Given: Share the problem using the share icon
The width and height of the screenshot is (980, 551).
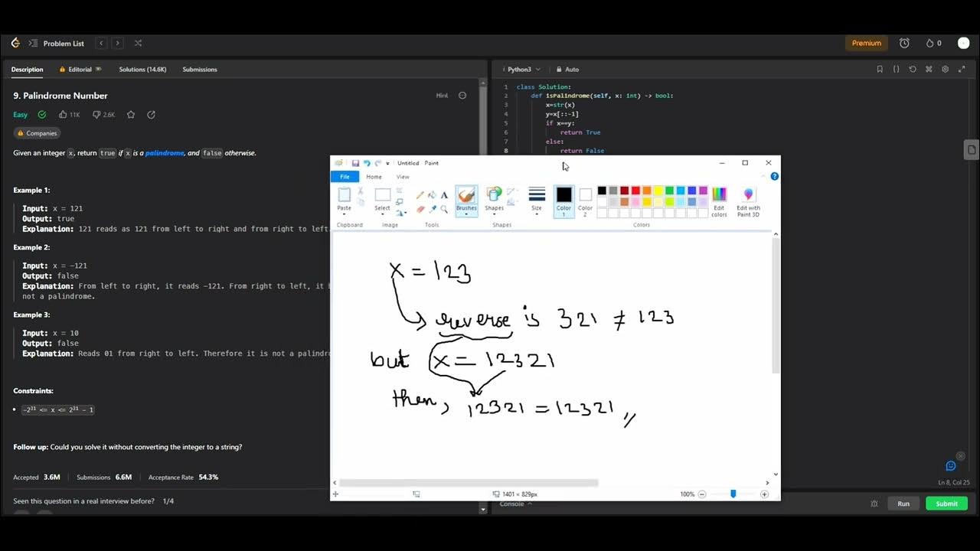Looking at the screenshot, I should (x=151, y=115).
